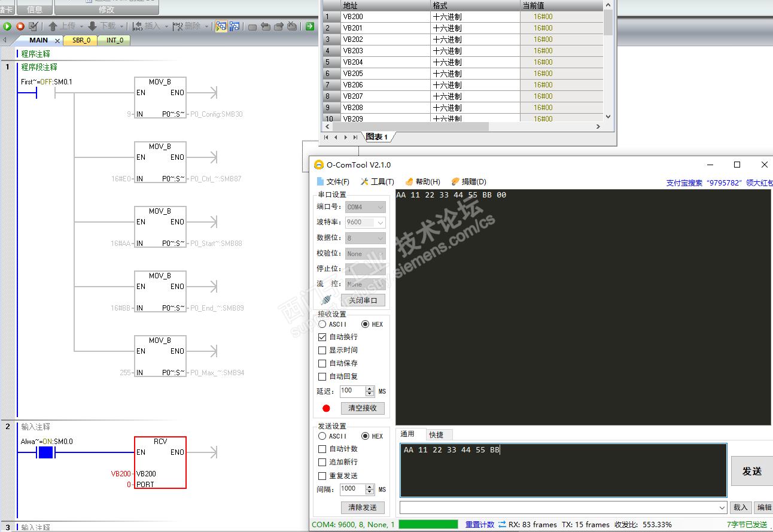The image size is (773, 532).
Task: Click the status chart vertical scrollbar
Action: [x=608, y=60]
